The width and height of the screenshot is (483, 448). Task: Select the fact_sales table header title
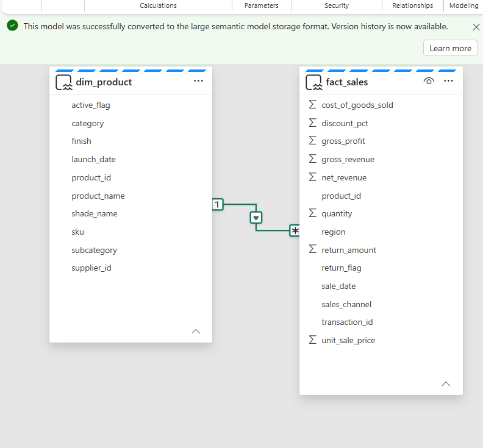tap(347, 82)
